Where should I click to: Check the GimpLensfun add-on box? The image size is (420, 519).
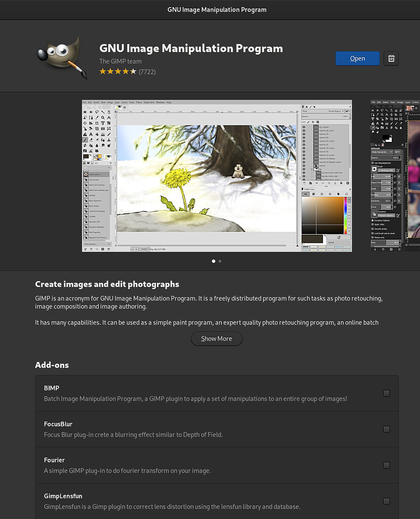[387, 501]
